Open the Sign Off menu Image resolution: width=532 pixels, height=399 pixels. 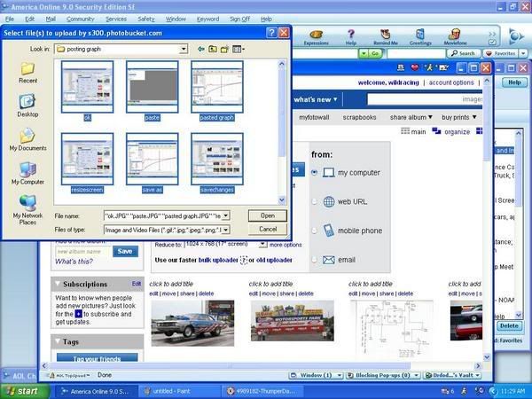coord(239,19)
